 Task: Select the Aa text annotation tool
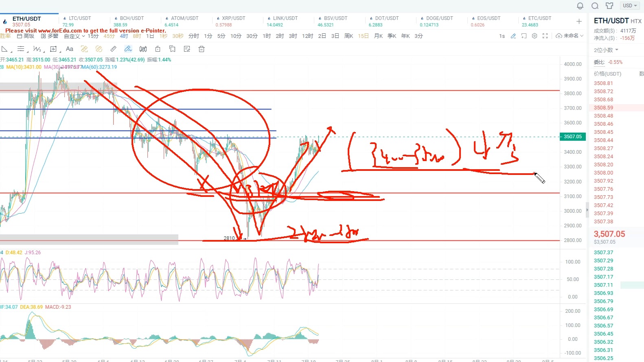tap(69, 49)
